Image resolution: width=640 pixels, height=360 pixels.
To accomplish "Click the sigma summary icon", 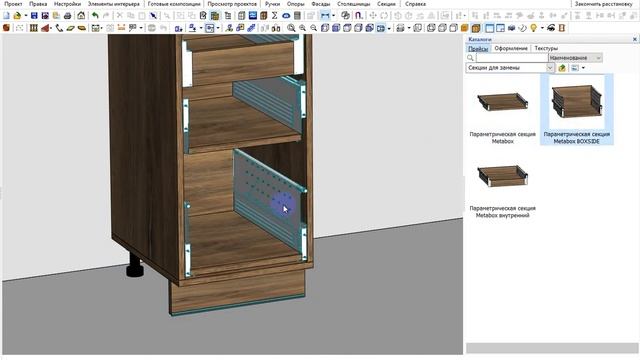I will (275, 16).
